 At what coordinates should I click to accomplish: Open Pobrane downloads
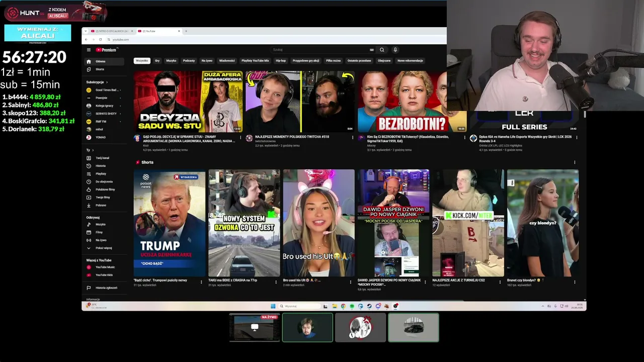point(103,205)
